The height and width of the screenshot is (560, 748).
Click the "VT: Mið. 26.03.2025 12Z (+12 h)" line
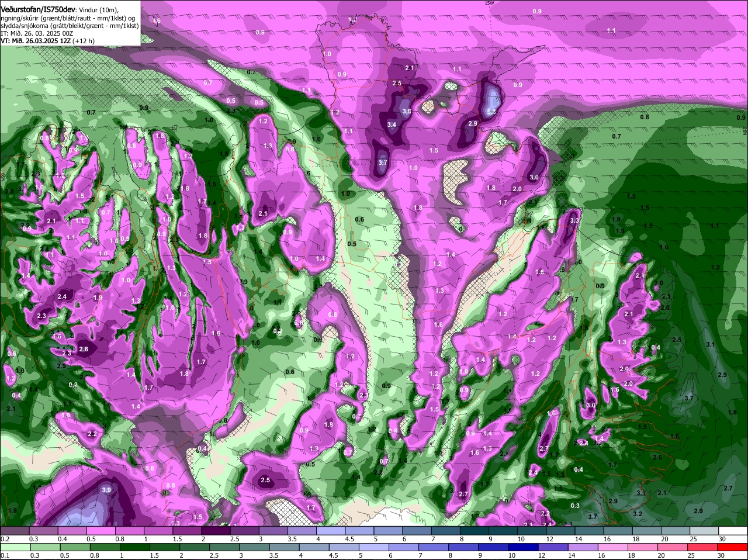point(48,41)
